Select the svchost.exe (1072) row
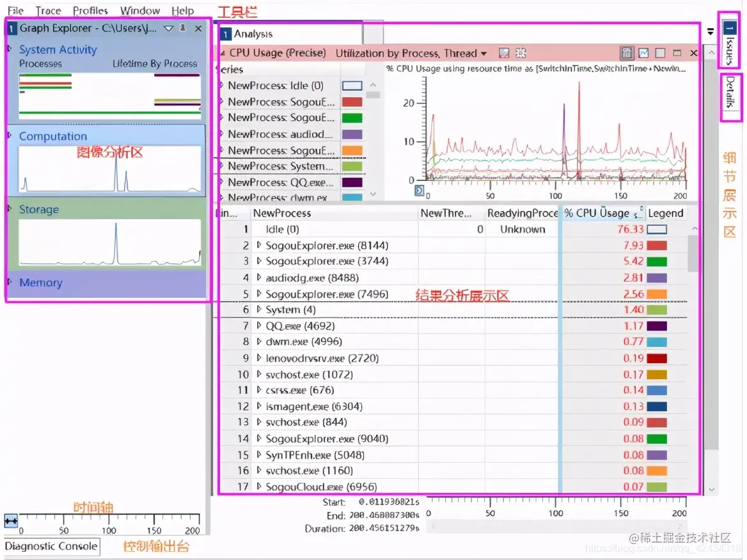 455,374
